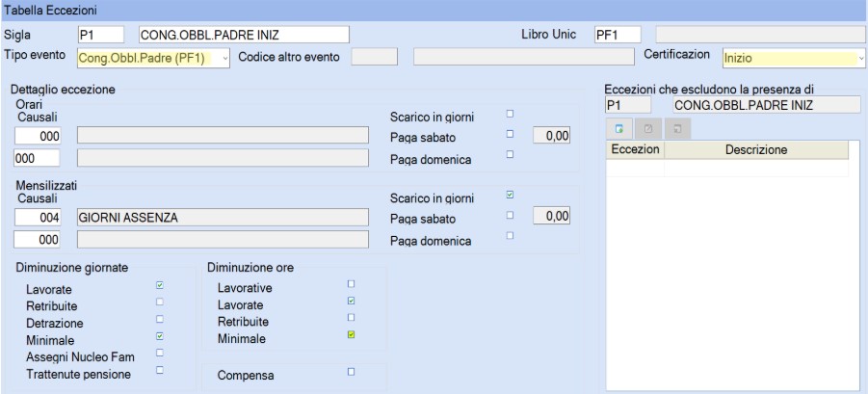868x394 pixels.
Task: Toggle Mensilizzati Paga domenica checkbox
Action: [510, 235]
